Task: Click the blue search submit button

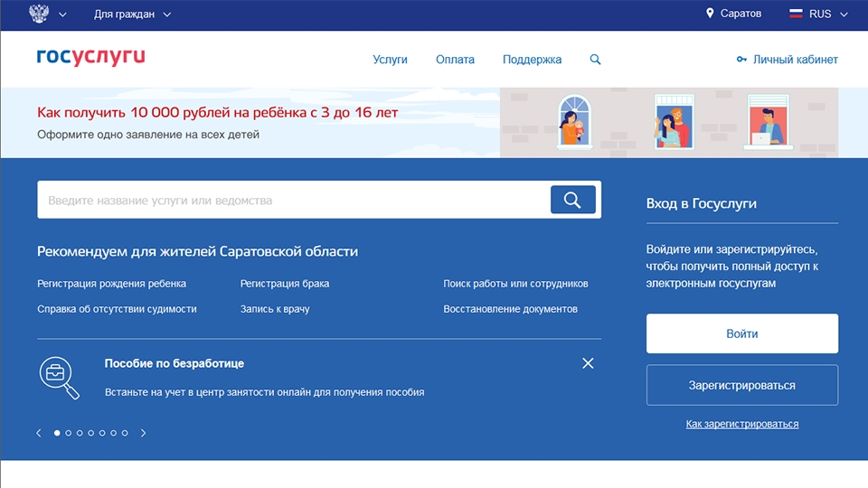Action: (x=573, y=200)
